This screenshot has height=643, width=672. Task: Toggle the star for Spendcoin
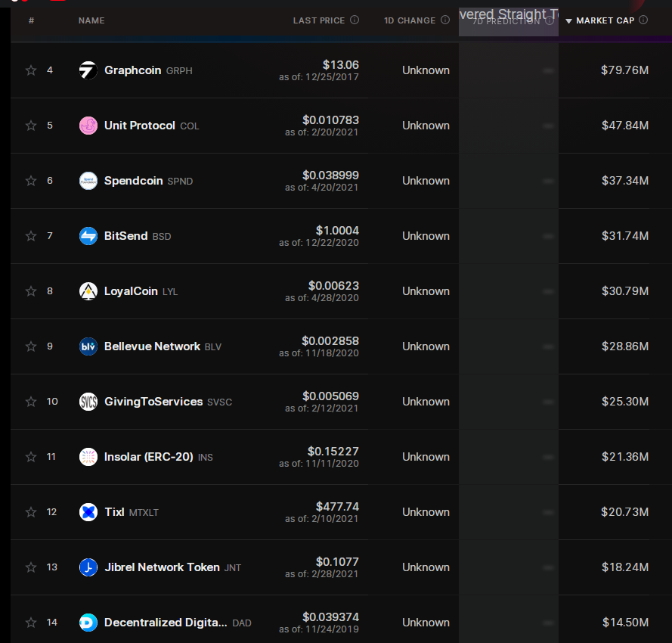tap(31, 181)
